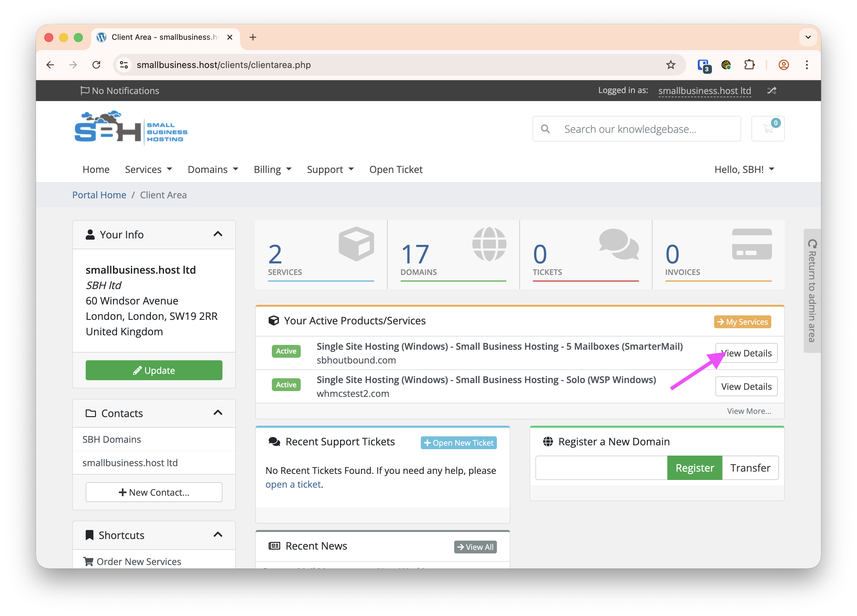Click the knowledgebase search magnifier icon
The height and width of the screenshot is (616, 857).
[x=545, y=129]
